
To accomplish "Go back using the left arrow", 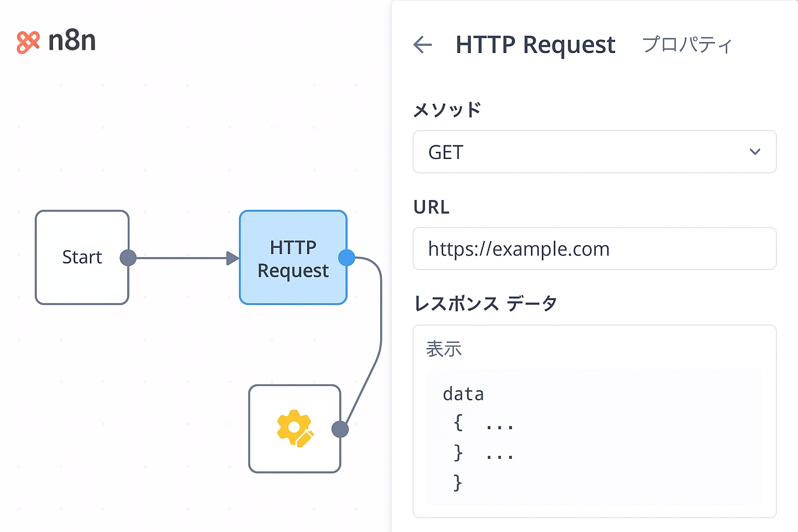I will (x=422, y=45).
